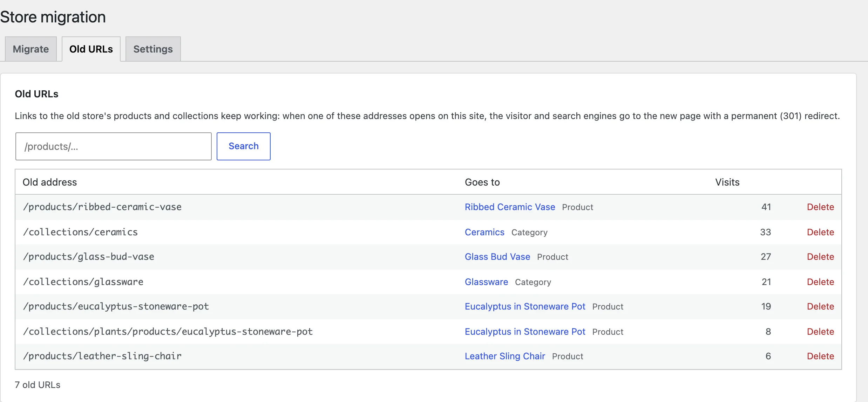The image size is (868, 402).
Task: Click the visits count 21
Action: (766, 282)
